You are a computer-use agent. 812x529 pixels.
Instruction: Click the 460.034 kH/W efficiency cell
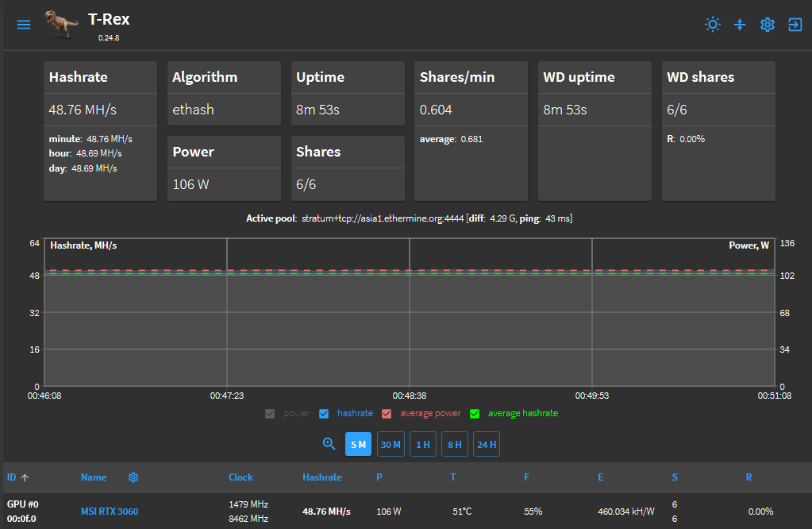pos(626,512)
